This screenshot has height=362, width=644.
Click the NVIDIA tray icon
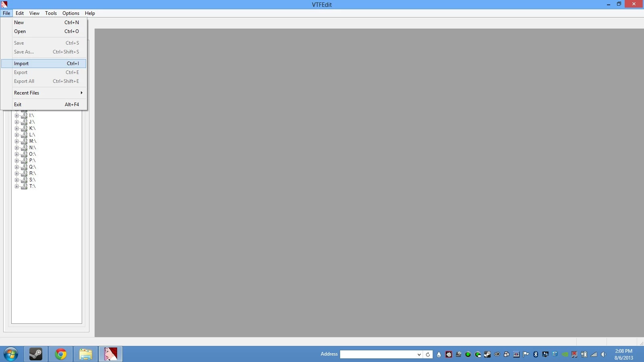click(565, 354)
